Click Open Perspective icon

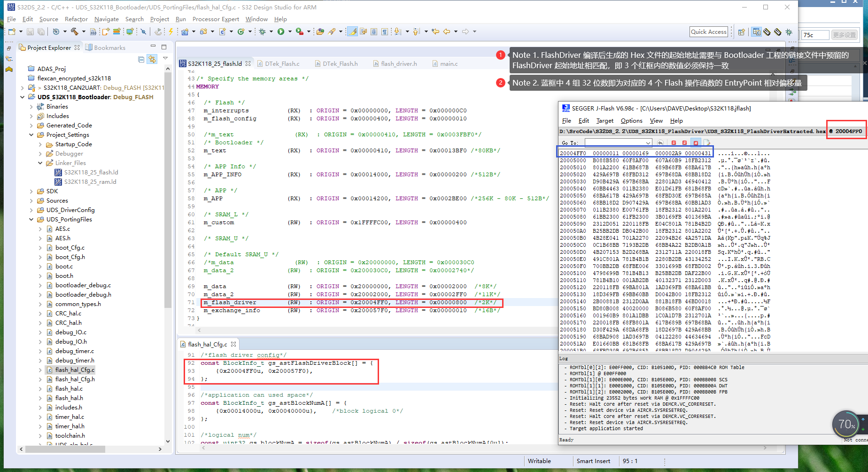tap(742, 32)
